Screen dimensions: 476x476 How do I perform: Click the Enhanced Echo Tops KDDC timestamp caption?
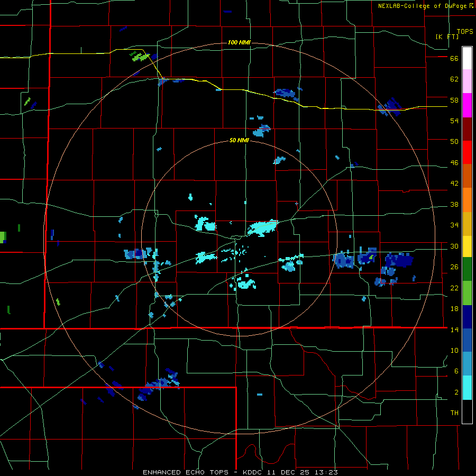coord(240,472)
